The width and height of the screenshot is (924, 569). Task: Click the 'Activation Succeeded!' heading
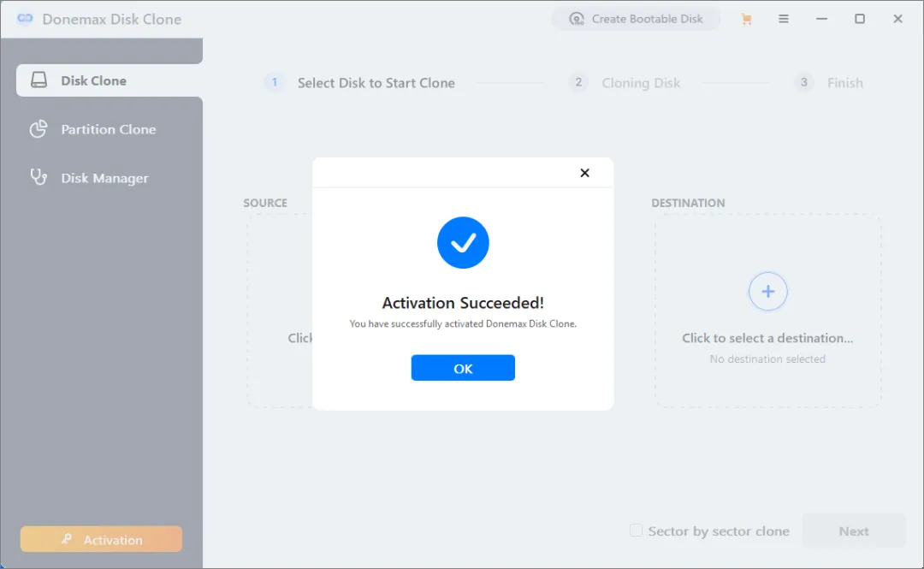(463, 303)
